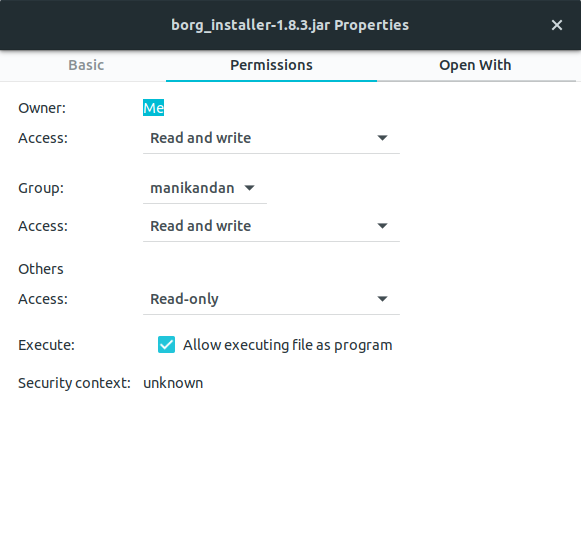
Task: Open the group's 'Read and write' access dropdown
Action: tap(271, 226)
